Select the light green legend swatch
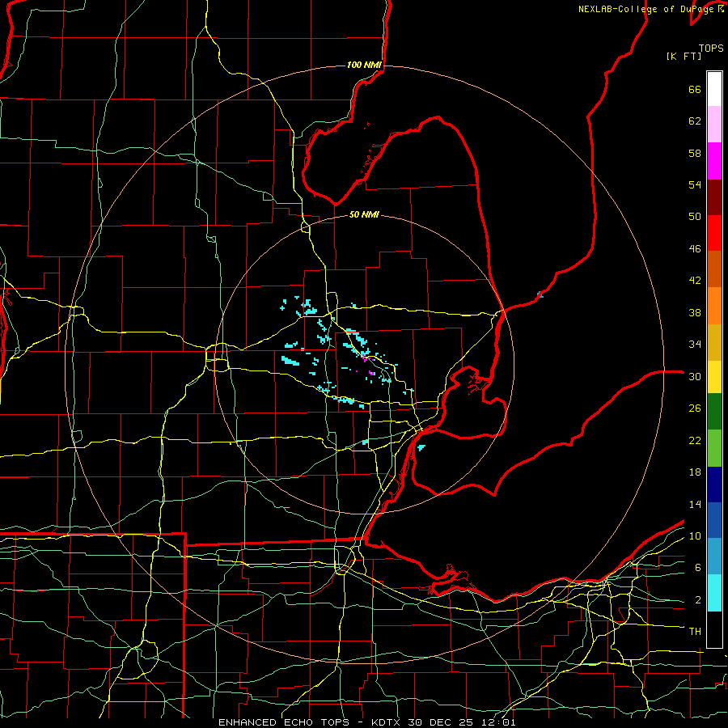Viewport: 728px width, 728px height. point(714,448)
